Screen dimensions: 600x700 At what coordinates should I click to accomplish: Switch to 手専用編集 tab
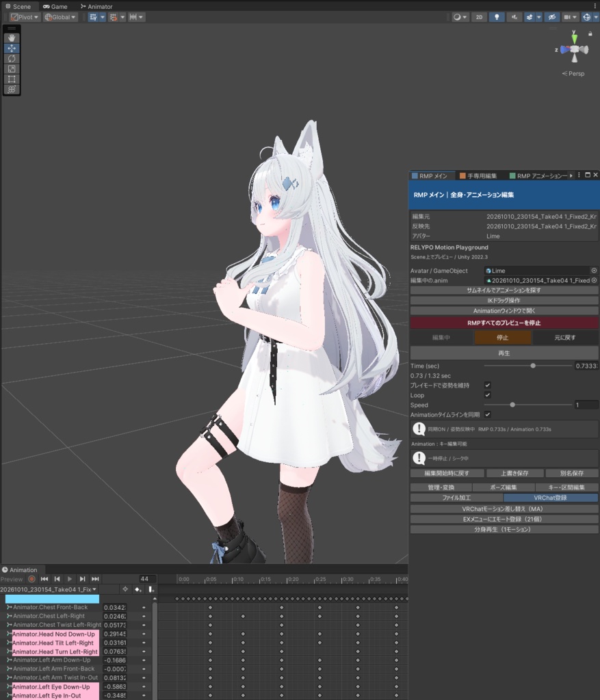point(478,176)
